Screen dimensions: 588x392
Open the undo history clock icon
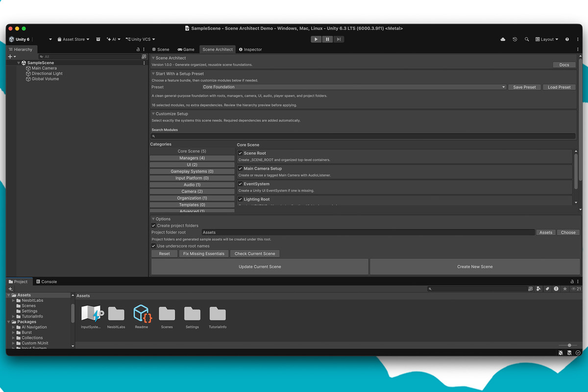point(514,39)
